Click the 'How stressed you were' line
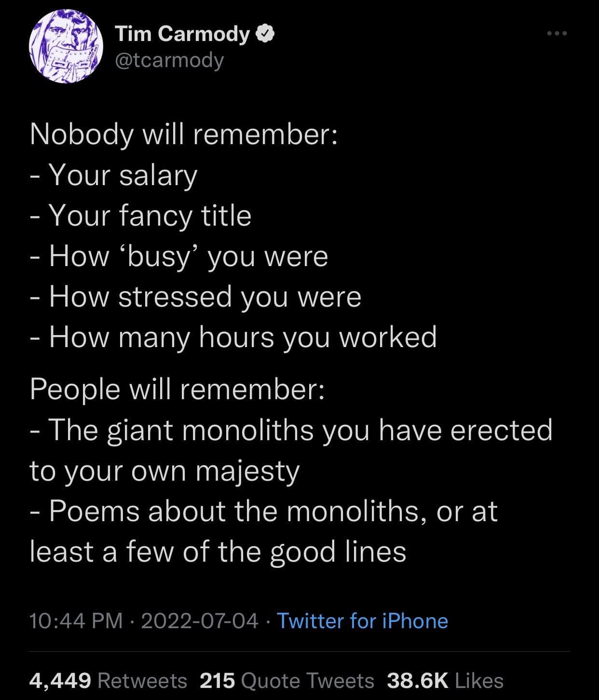This screenshot has width=599, height=700. click(205, 296)
